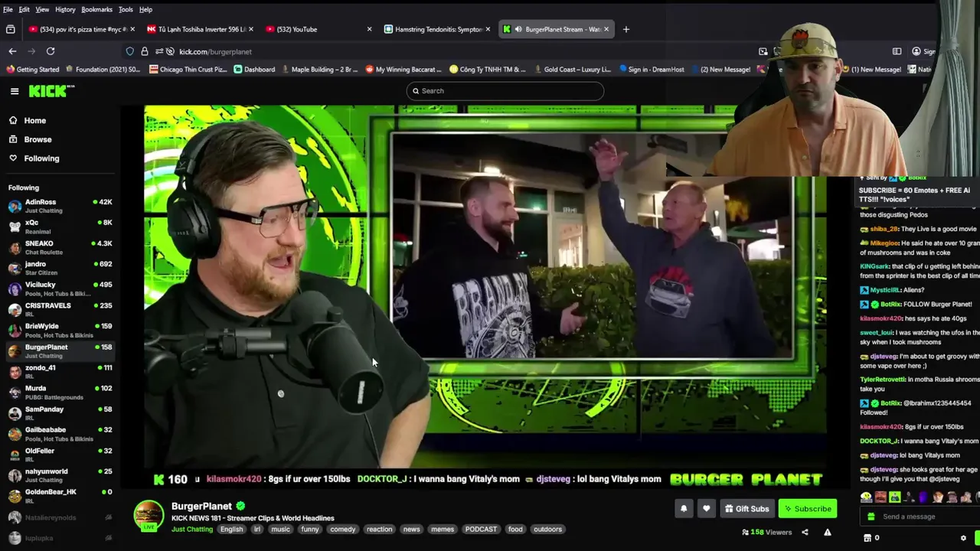Select the English tag
The width and height of the screenshot is (980, 551).
[x=231, y=530]
